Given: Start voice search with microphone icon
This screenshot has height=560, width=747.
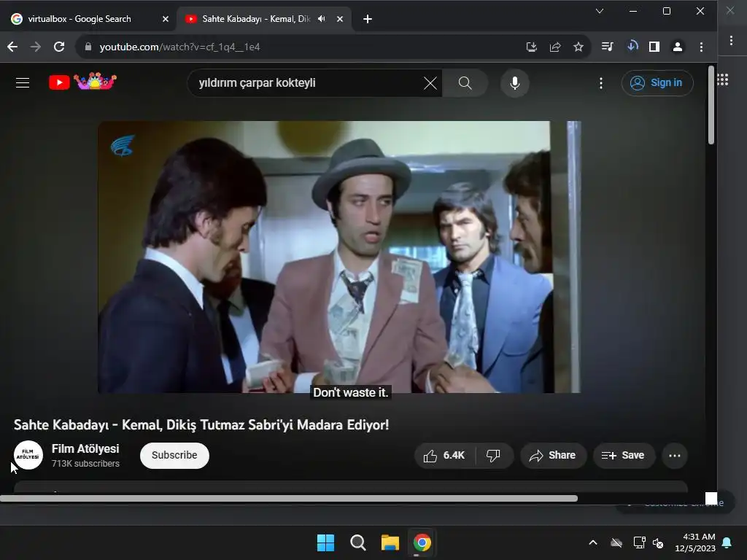Looking at the screenshot, I should click(514, 83).
